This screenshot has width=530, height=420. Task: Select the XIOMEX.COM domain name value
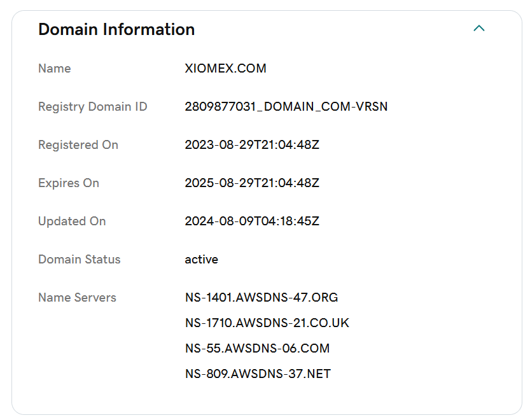pyautogui.click(x=225, y=68)
